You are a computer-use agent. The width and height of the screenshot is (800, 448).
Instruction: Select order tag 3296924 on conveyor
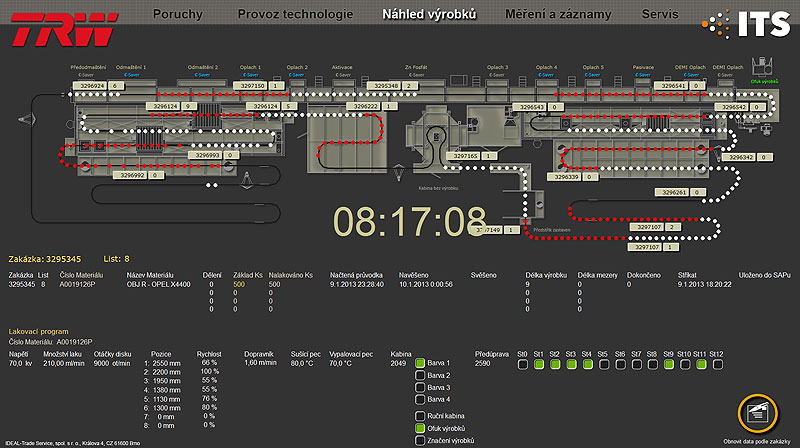[x=91, y=87]
